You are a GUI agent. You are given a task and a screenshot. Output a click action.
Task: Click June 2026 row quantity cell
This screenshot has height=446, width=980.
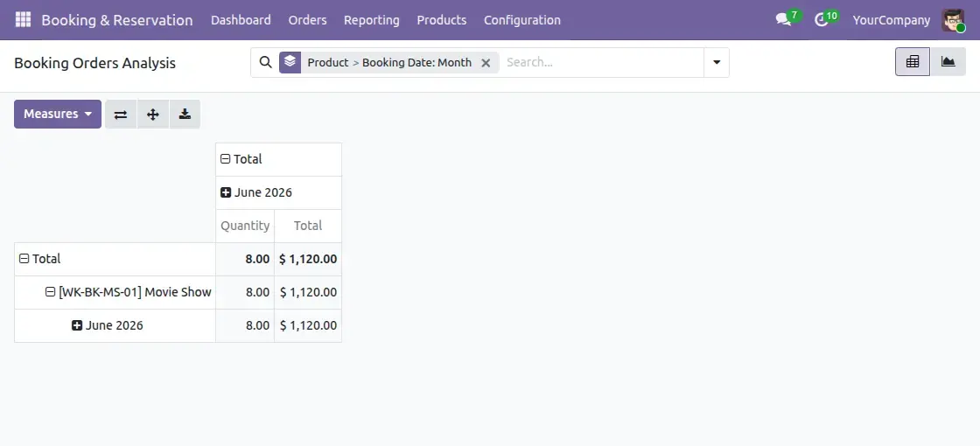coord(245,325)
